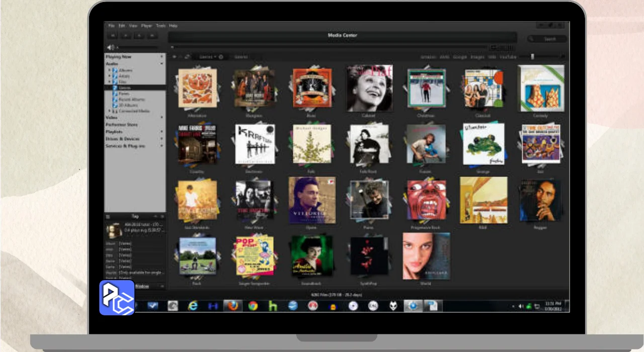Screen dimensions: 644x352
Task: Launch Firefox from the Windows taskbar
Action: [x=232, y=306]
